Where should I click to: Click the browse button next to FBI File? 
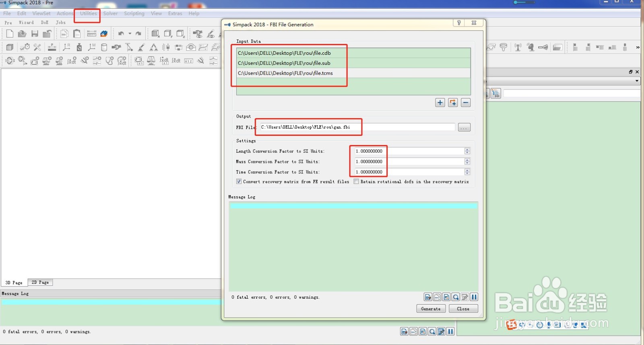[464, 127]
